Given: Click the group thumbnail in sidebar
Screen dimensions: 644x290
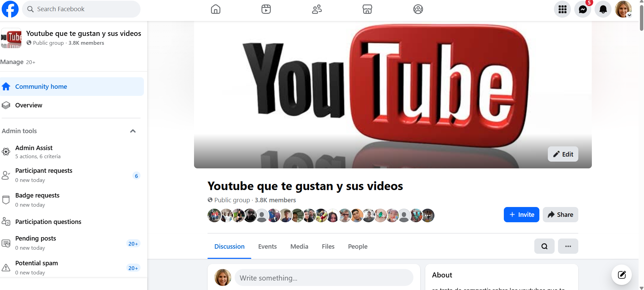Looking at the screenshot, I should [x=11, y=38].
